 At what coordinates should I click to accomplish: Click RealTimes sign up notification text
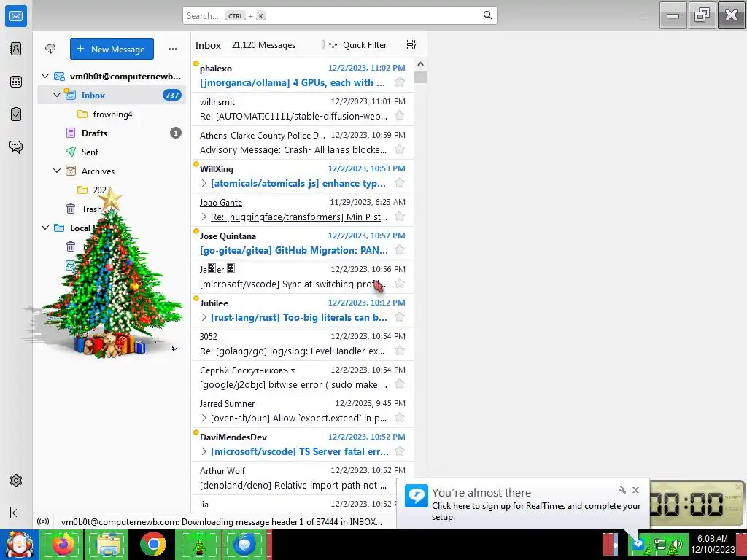536,511
